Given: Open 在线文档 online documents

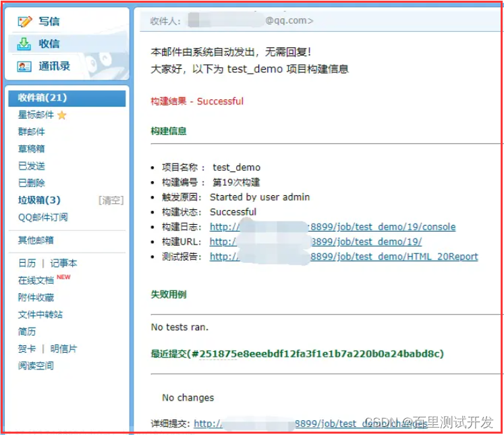Looking at the screenshot, I should coord(36,280).
